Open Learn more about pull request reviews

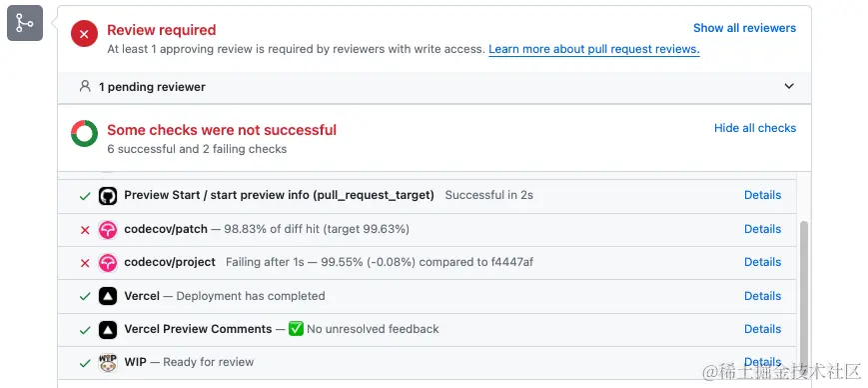click(x=594, y=49)
